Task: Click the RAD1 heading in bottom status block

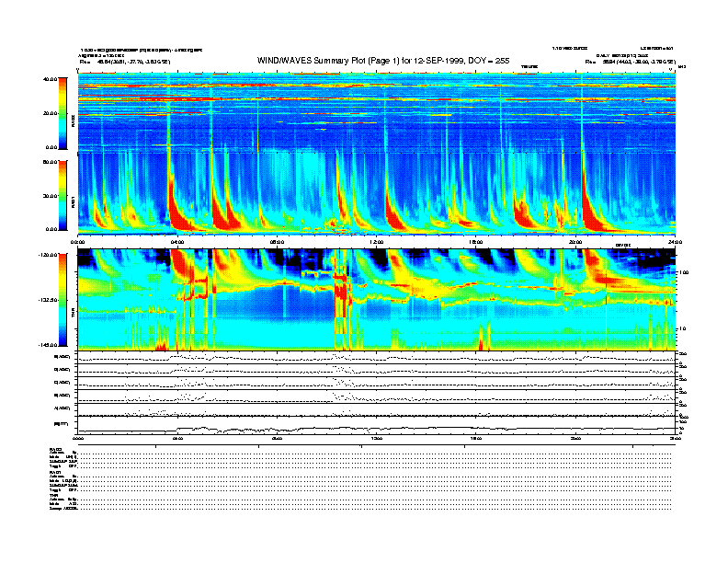Action: pos(55,472)
